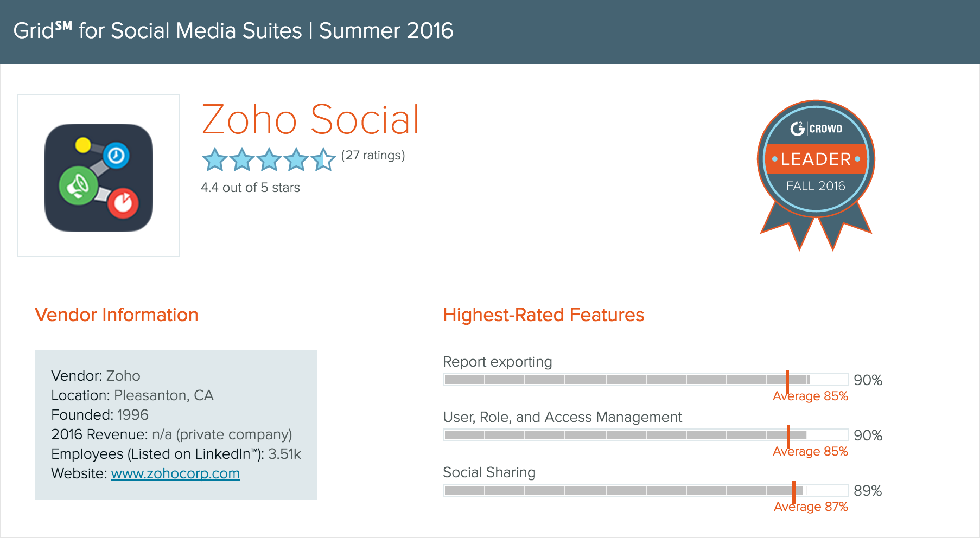Image resolution: width=980 pixels, height=538 pixels.
Task: Click the Social Sharing rating bar
Action: coord(645,490)
